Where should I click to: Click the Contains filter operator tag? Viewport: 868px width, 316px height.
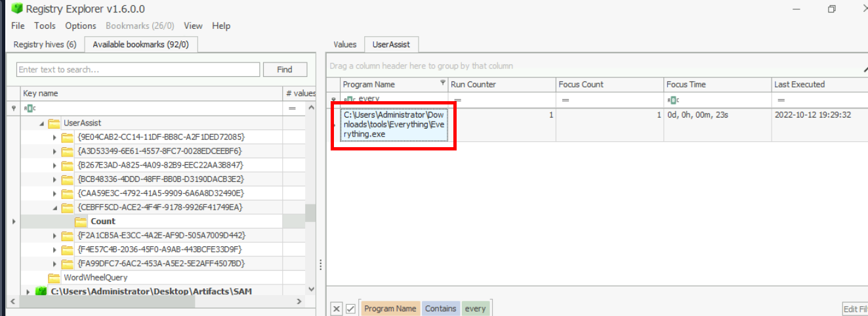tap(440, 308)
